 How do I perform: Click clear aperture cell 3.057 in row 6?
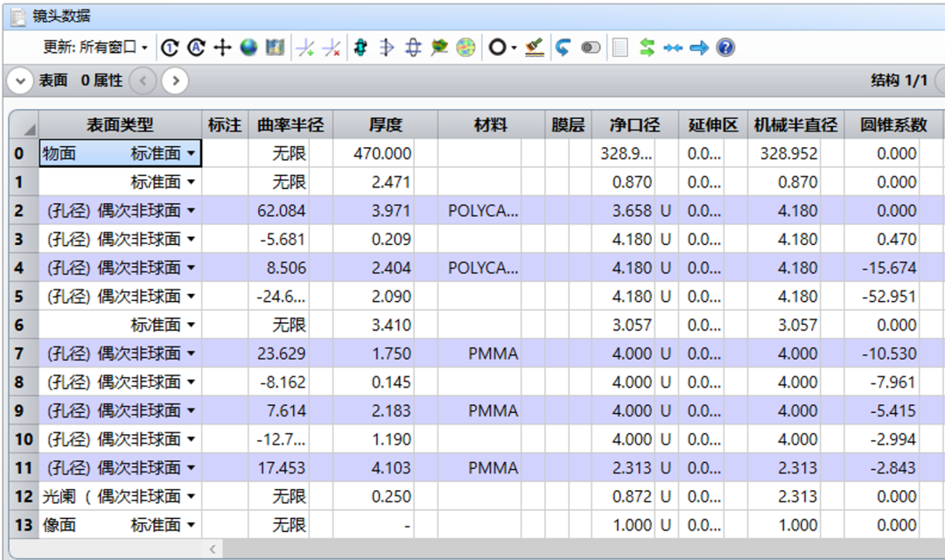click(625, 325)
